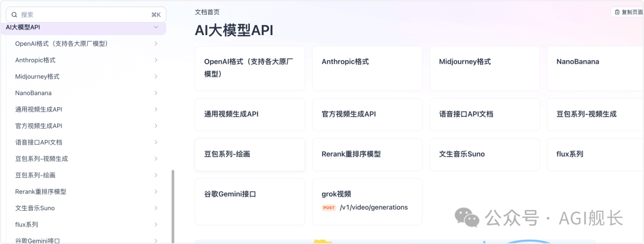644x244 pixels.
Task: Focus the 搜索 search input field
Action: (x=86, y=15)
